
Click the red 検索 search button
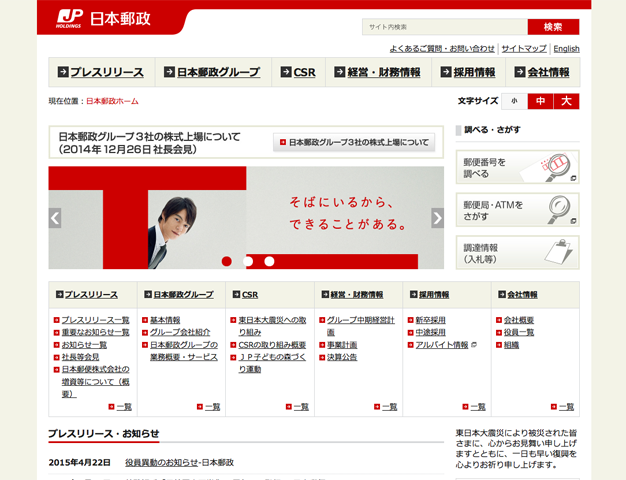tap(553, 27)
